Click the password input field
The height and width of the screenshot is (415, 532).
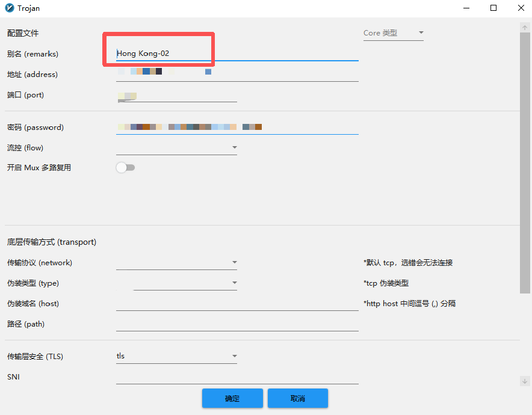coord(237,128)
